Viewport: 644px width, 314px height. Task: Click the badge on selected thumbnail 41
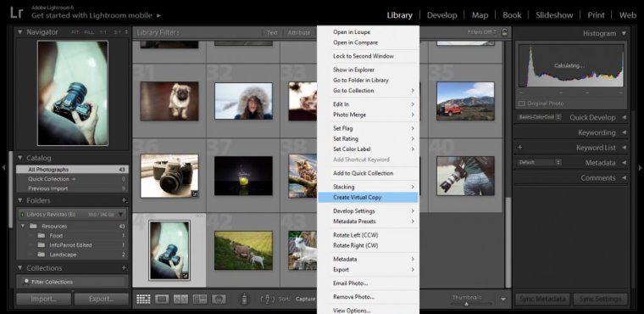(x=185, y=275)
